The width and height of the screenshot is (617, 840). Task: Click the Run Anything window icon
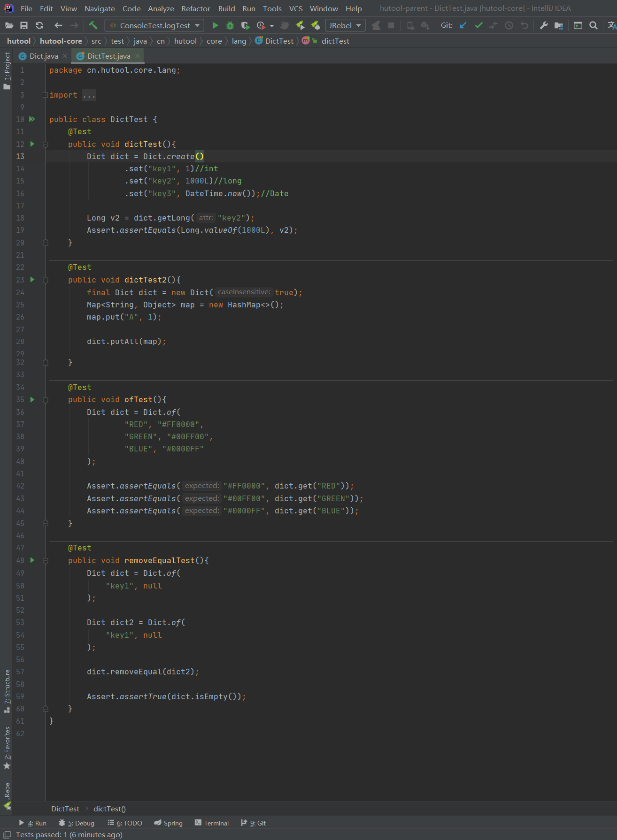578,25
